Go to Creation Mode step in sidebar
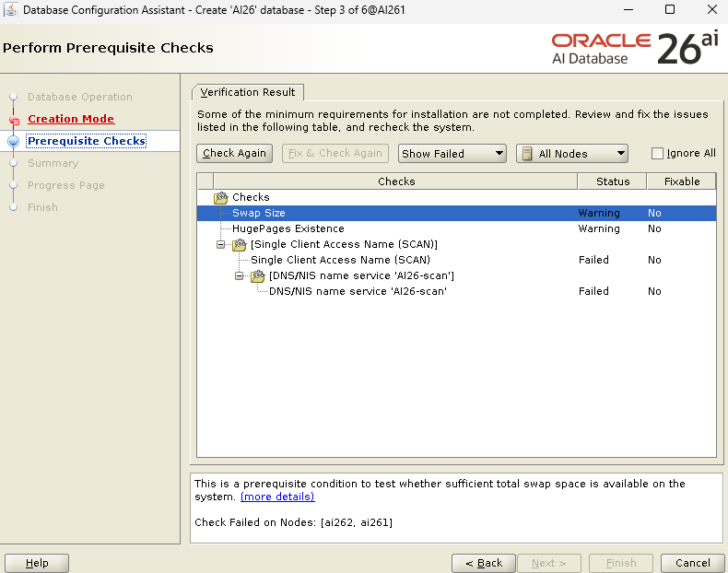Image resolution: width=728 pixels, height=573 pixels. pyautogui.click(x=71, y=119)
